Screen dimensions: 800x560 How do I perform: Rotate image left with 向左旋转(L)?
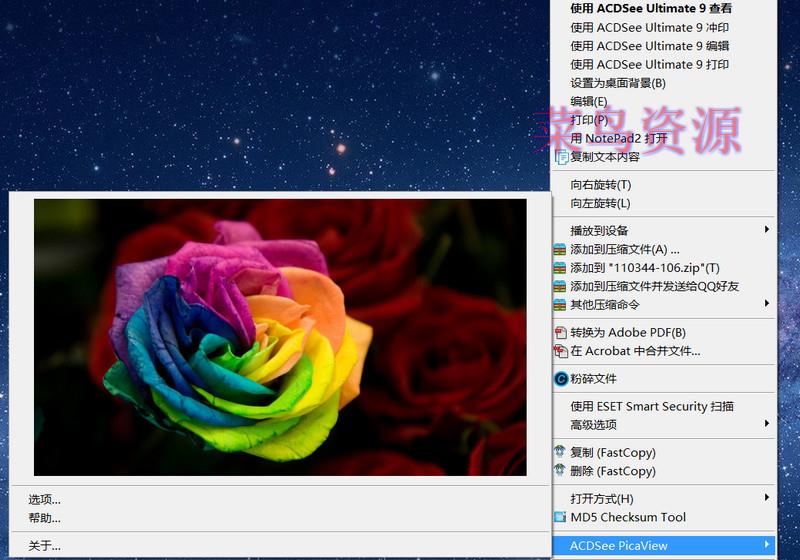pyautogui.click(x=600, y=203)
